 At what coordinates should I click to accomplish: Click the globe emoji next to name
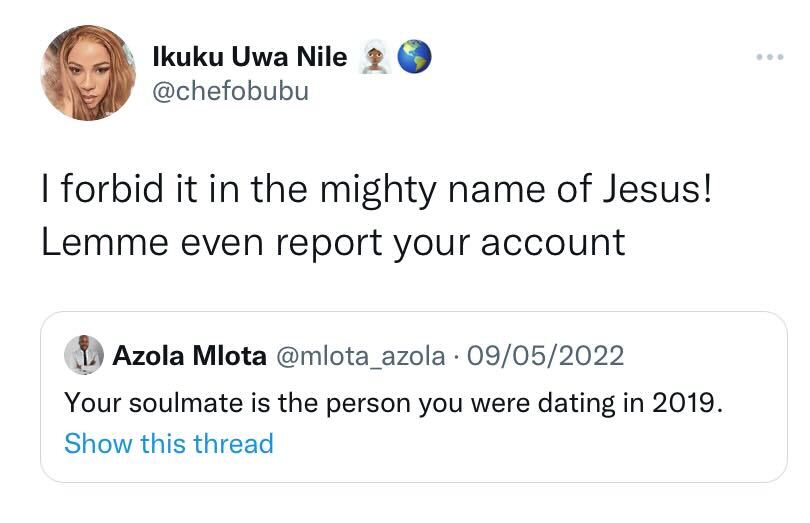coord(414,58)
